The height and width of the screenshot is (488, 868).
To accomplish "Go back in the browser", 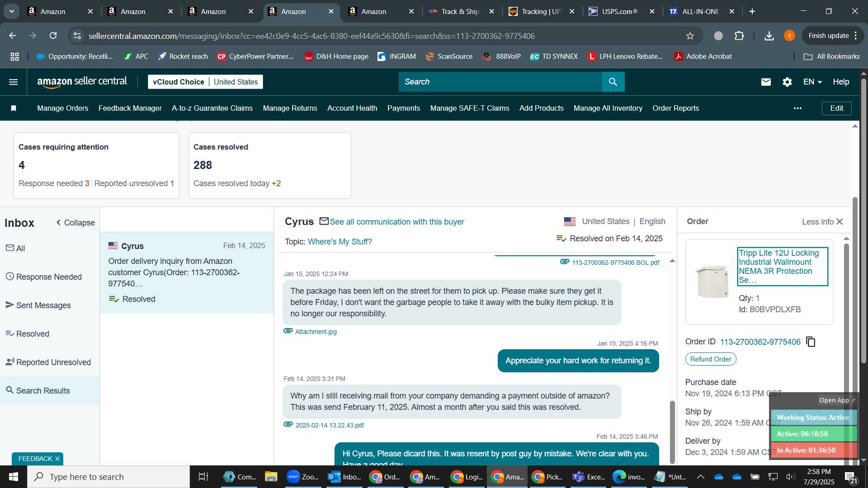I will tap(13, 36).
